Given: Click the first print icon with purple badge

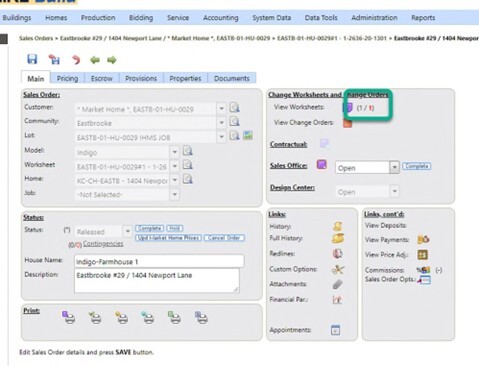Looking at the screenshot, I should click(69, 317).
